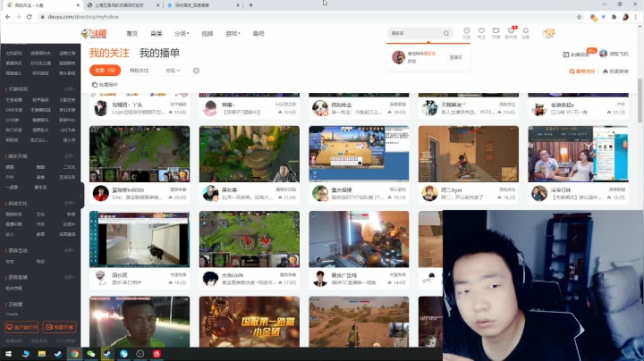Expand 全部 next to 手游休闲 section
Screen dimensions: 644x361
click(69, 89)
